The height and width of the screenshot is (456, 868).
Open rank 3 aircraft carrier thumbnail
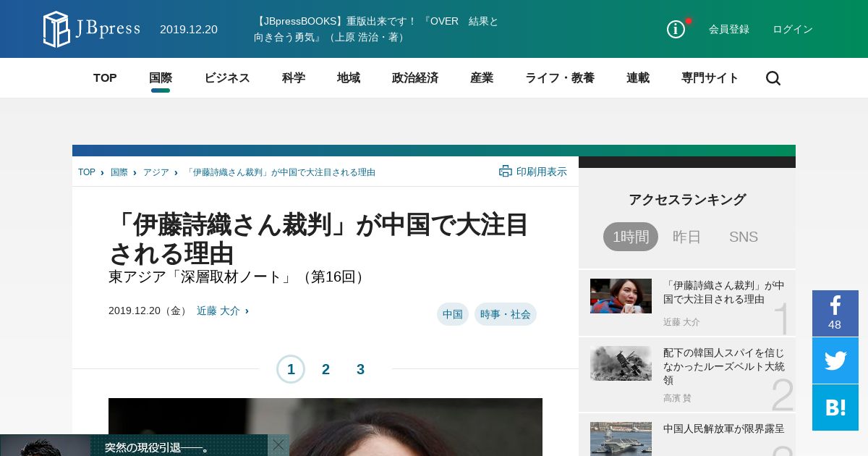point(621,439)
